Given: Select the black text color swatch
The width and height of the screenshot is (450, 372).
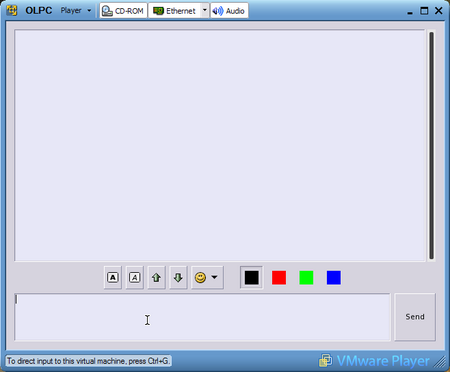Looking at the screenshot, I should point(251,277).
